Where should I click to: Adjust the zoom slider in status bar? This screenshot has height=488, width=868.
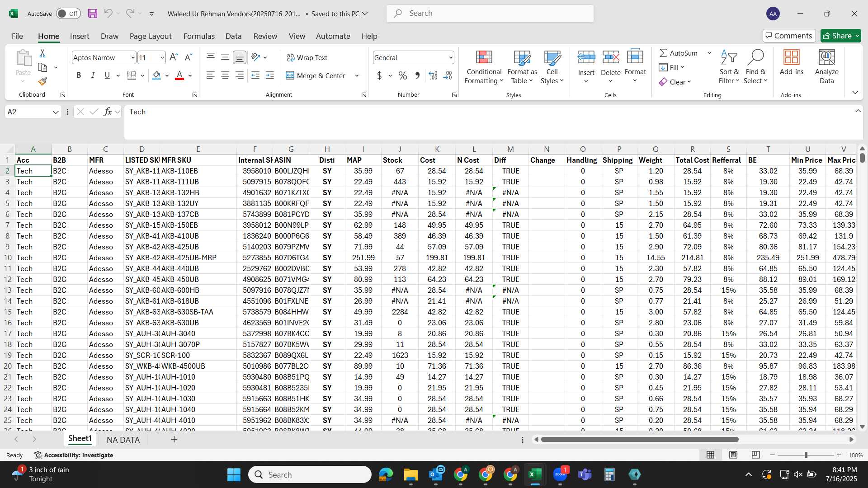(x=806, y=455)
